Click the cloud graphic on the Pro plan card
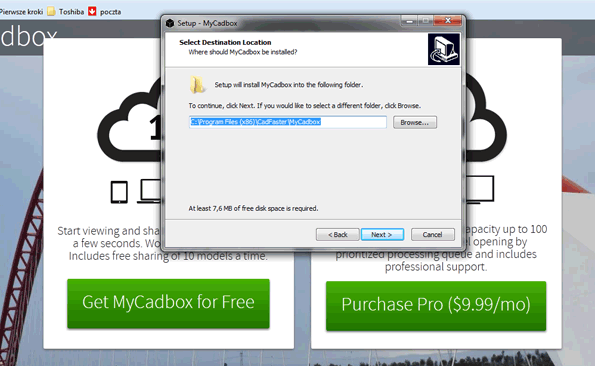The width and height of the screenshot is (595, 366). (486, 118)
